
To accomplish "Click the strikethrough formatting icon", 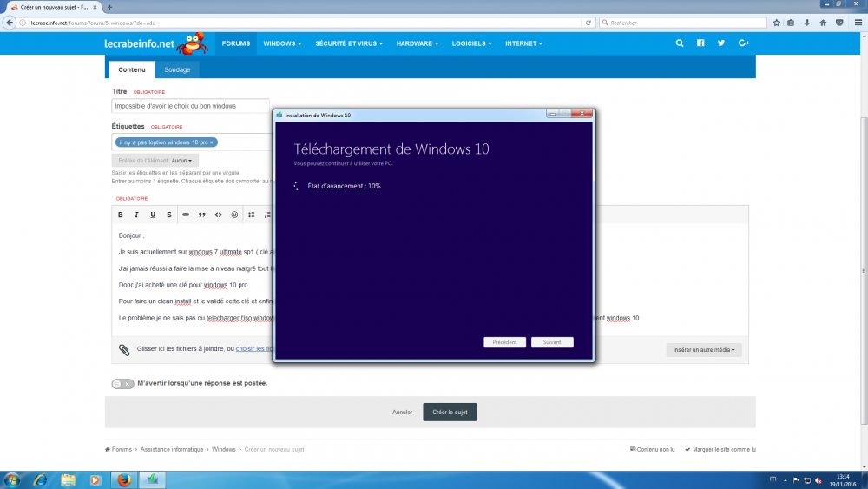I will pos(169,215).
